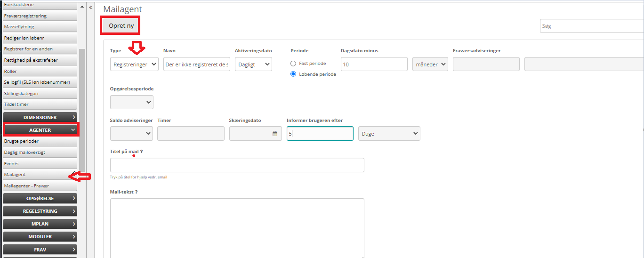The height and width of the screenshot is (258, 644).
Task: Open the måneder unit dropdown
Action: click(x=430, y=64)
